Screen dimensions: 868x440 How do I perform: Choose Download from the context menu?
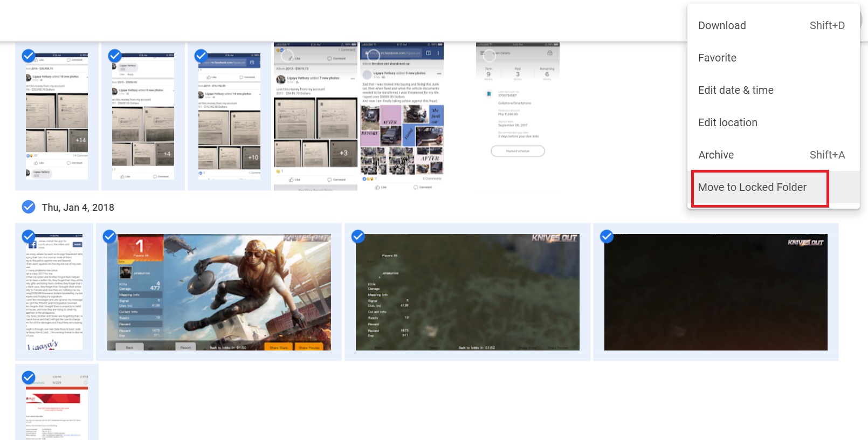pos(773,25)
